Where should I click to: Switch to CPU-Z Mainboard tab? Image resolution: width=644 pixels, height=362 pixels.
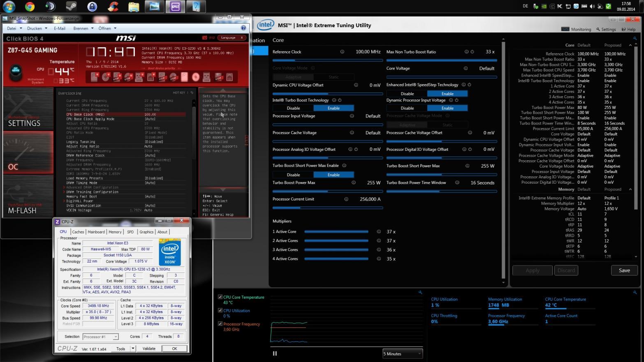(x=96, y=232)
